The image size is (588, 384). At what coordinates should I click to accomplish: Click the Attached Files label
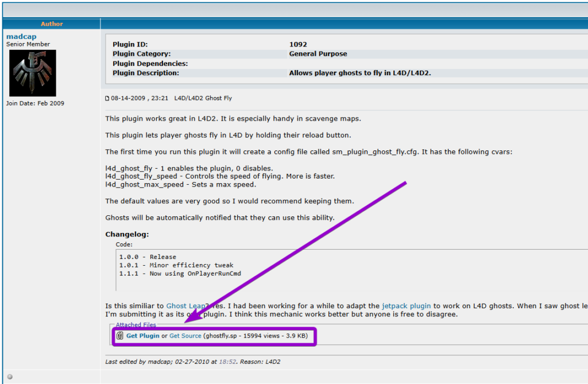[x=136, y=324]
